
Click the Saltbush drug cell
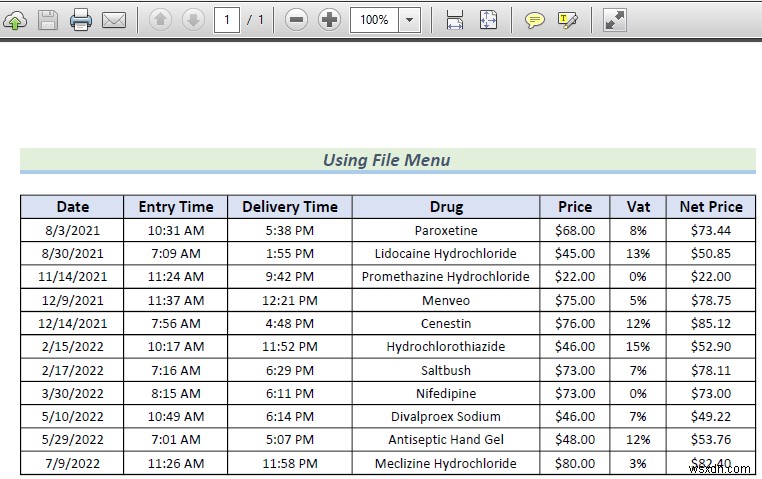click(x=446, y=370)
